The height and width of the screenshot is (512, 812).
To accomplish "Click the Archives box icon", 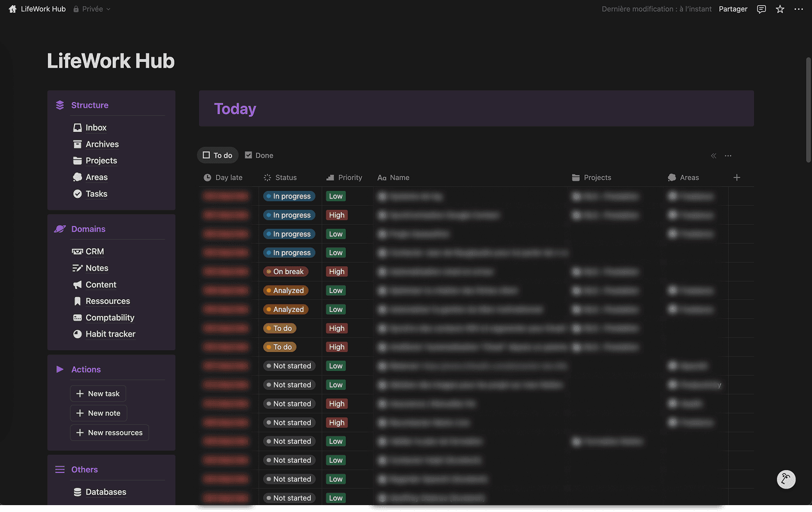I will 77,144.
